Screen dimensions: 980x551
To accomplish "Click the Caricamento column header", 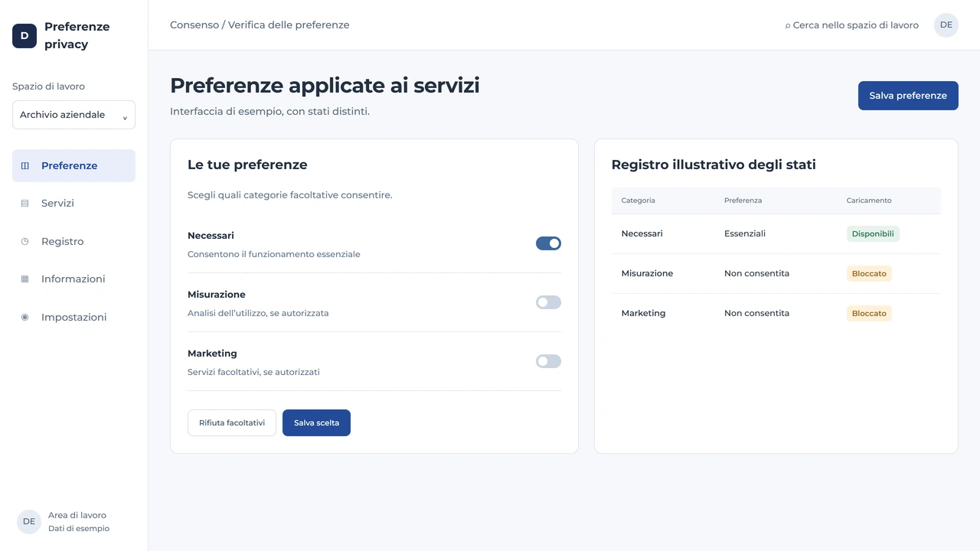I will (x=869, y=201).
